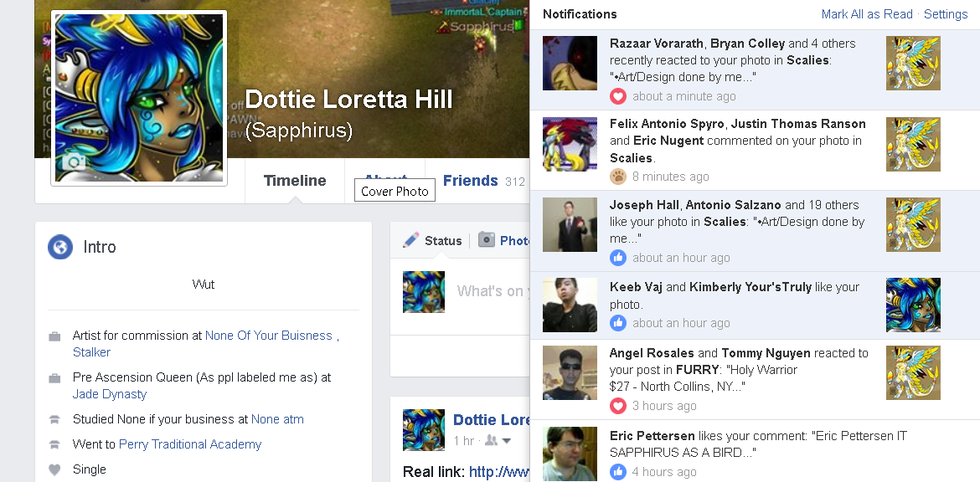Click the What's on your mind field
This screenshot has height=482, width=980.
[493, 291]
